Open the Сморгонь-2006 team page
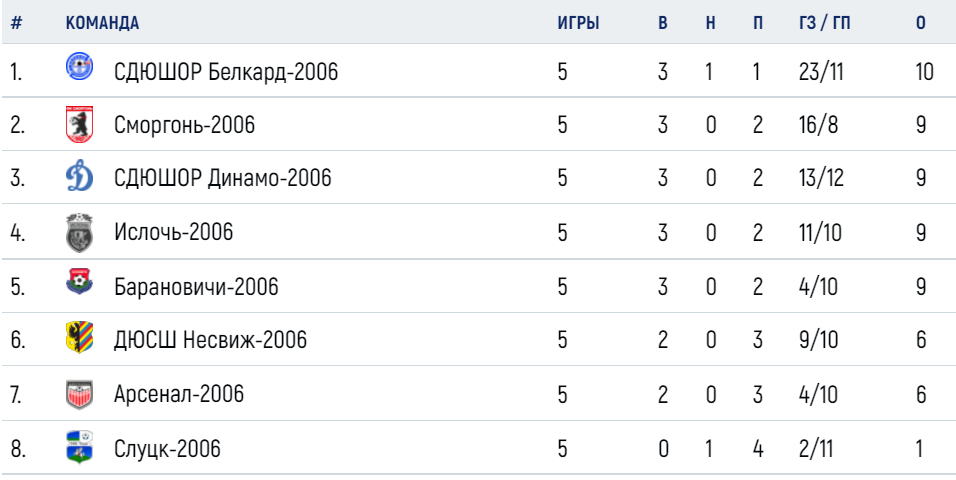The width and height of the screenshot is (956, 480). coord(184,126)
